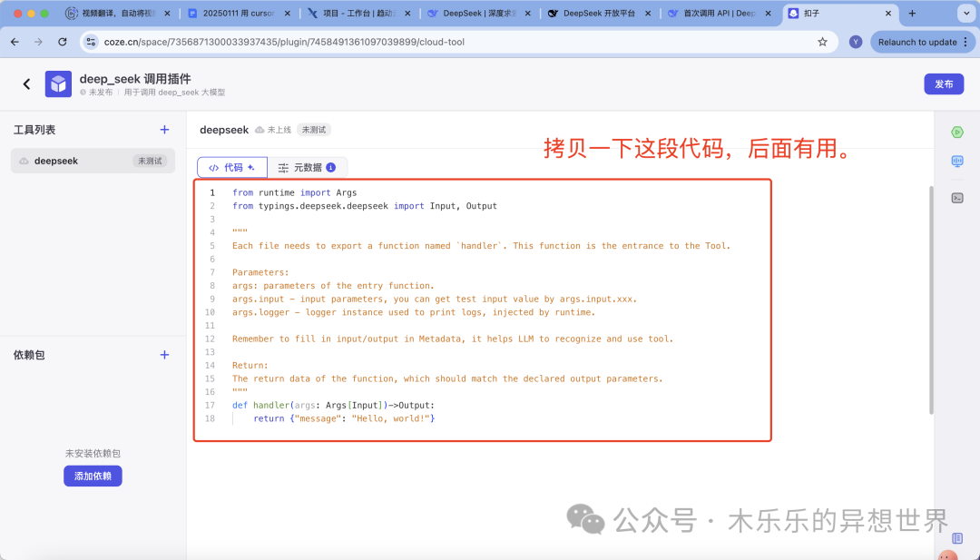Click the browser back navigation arrow
The image size is (980, 560).
click(x=15, y=42)
